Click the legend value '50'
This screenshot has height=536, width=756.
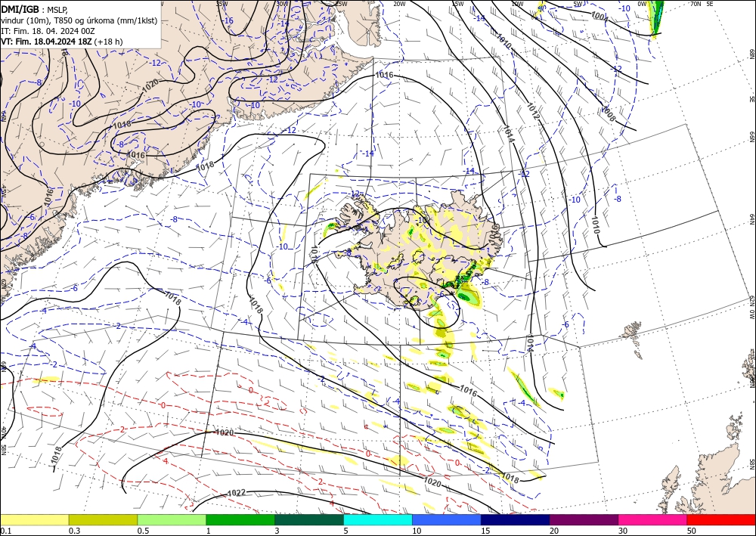[x=692, y=531]
